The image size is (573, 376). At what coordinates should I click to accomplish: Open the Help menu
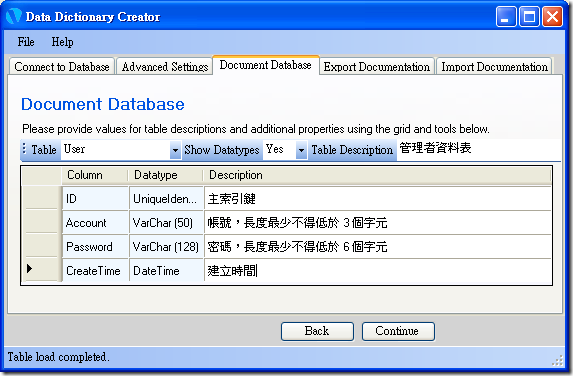click(62, 42)
